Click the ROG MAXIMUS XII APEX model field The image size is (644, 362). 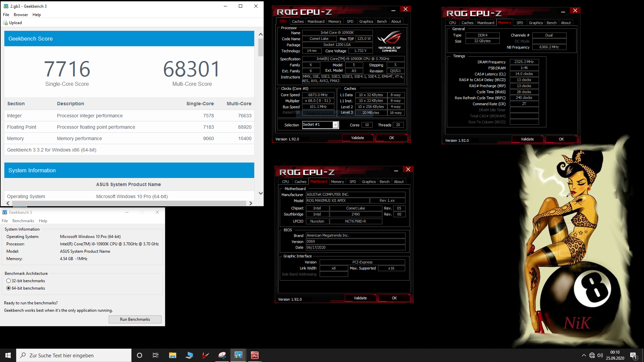point(337,200)
